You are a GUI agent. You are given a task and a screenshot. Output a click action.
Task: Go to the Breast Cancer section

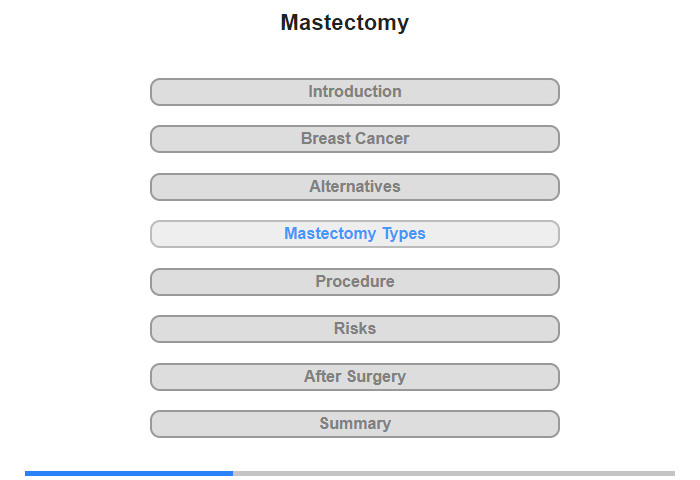coord(354,139)
